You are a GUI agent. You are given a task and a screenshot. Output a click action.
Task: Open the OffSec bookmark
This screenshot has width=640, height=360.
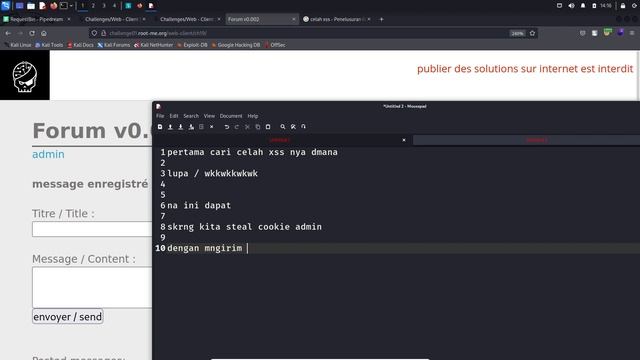[x=275, y=45]
